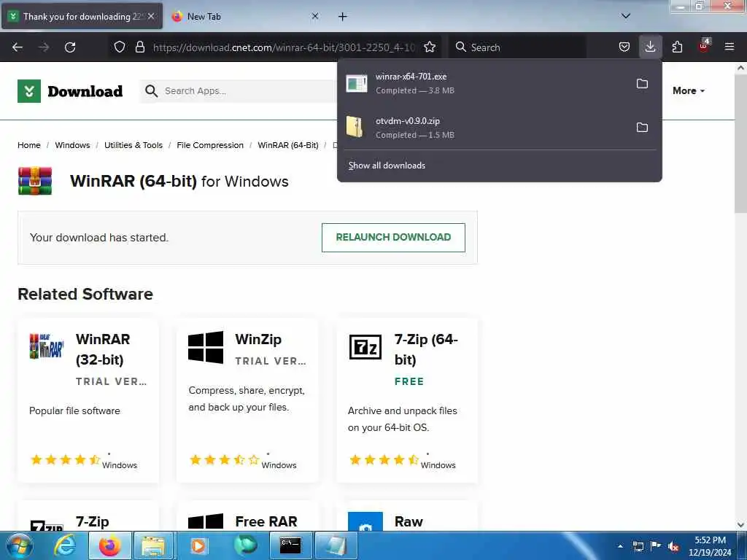Screen dimensions: 747x560
Task: Show hidden tray icons arrow
Action: [620, 546]
